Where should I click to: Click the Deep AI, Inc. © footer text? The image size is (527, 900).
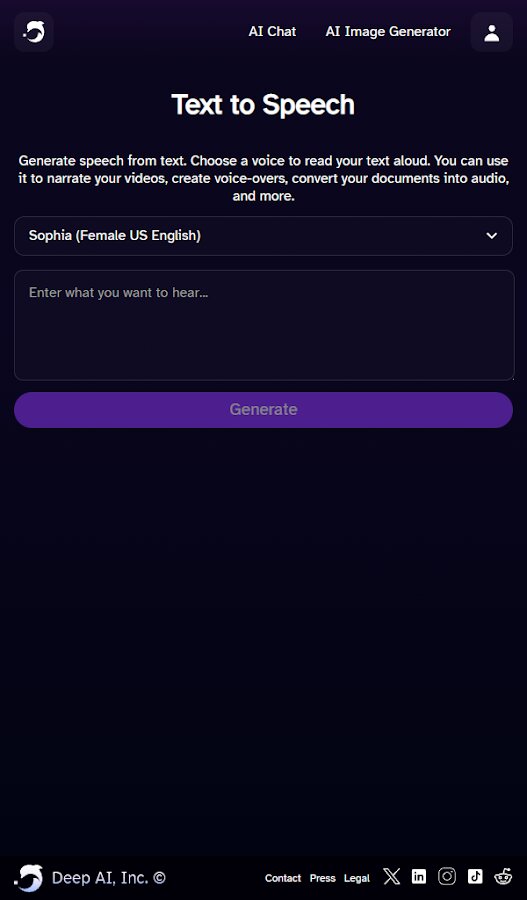coord(108,878)
